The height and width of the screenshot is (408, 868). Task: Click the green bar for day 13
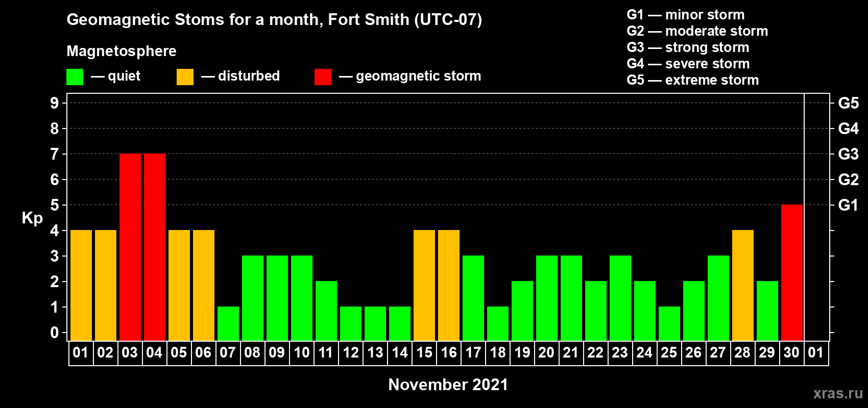[375, 324]
